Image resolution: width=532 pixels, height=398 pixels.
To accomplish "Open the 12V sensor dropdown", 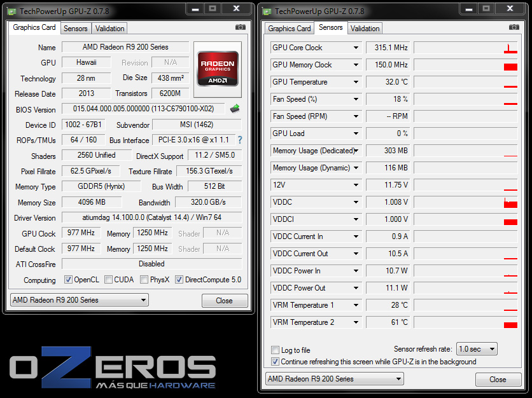I will pyautogui.click(x=356, y=185).
